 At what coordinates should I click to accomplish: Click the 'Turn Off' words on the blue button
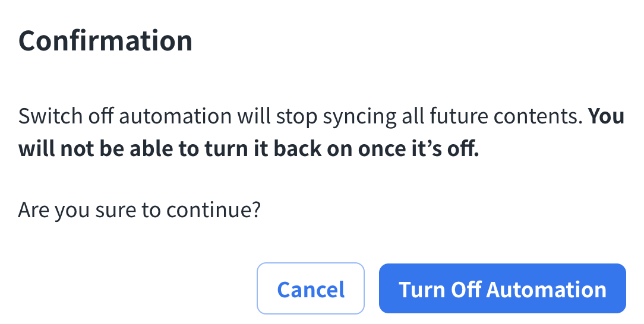(x=440, y=290)
